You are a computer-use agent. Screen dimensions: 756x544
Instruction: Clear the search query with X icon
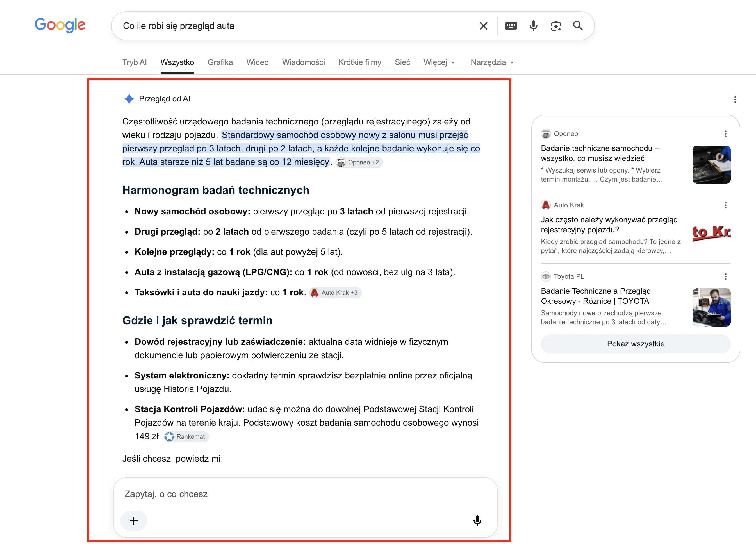483,26
